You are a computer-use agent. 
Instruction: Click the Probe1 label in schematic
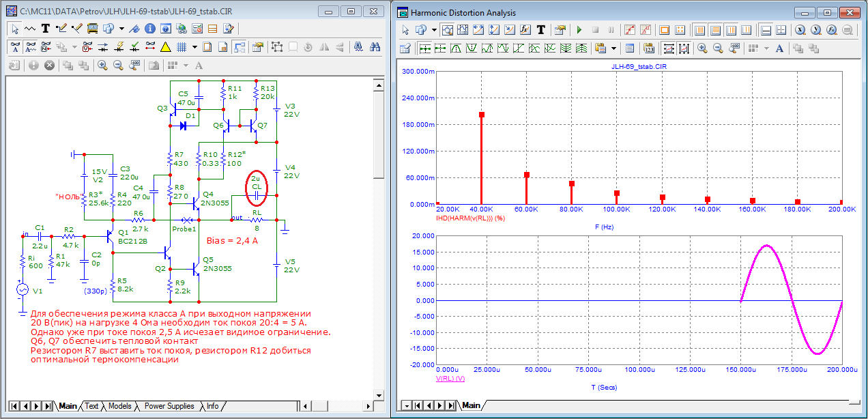(184, 229)
